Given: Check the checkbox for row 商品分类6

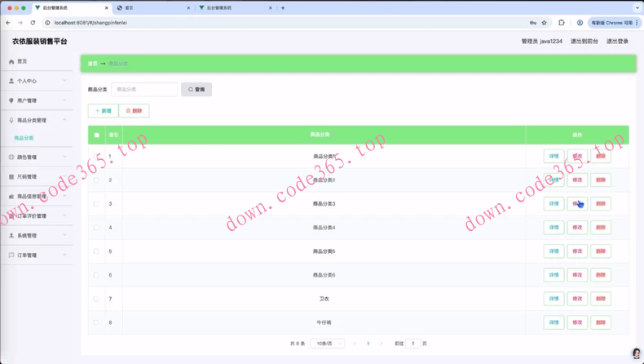Looking at the screenshot, I should 96,275.
